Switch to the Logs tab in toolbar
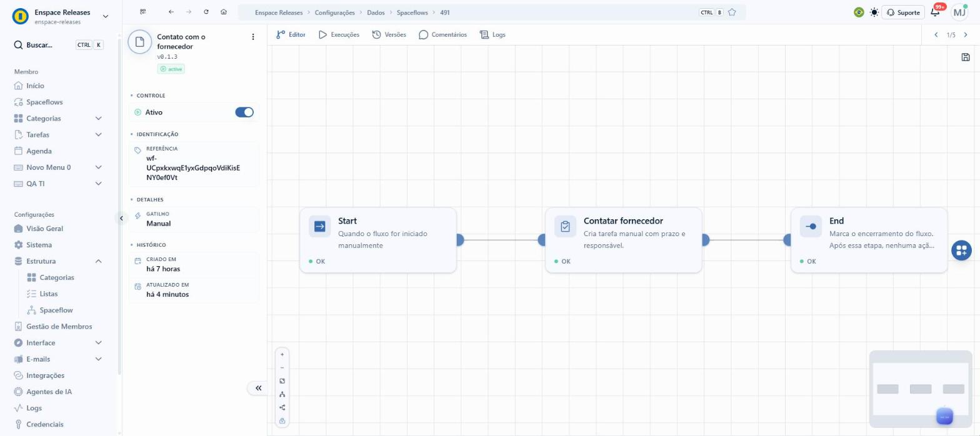Viewport: 980px width, 436px height. (492, 35)
